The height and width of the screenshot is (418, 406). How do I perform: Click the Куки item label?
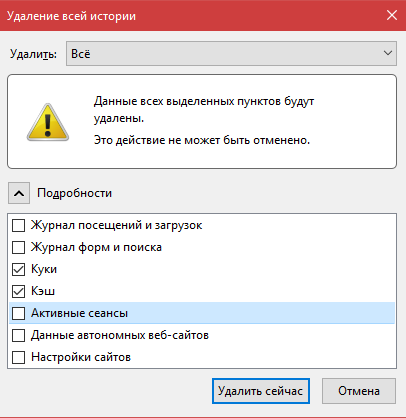tap(44, 269)
